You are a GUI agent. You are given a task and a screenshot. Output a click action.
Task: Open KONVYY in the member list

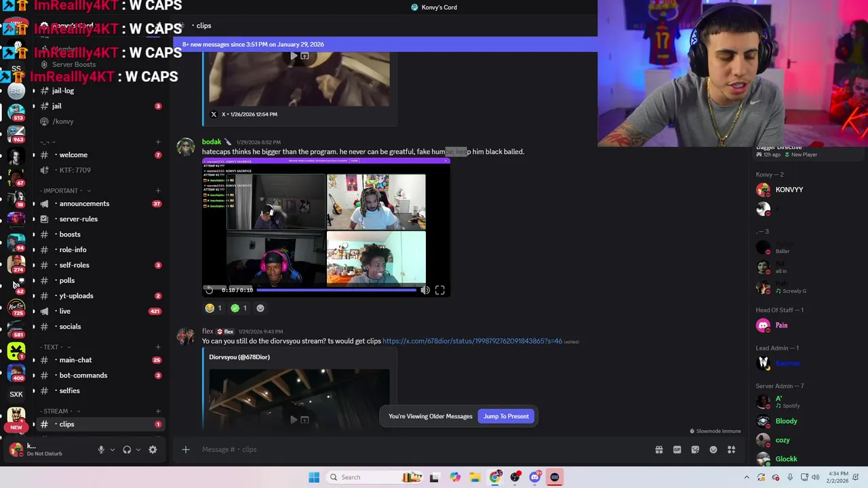coord(789,190)
